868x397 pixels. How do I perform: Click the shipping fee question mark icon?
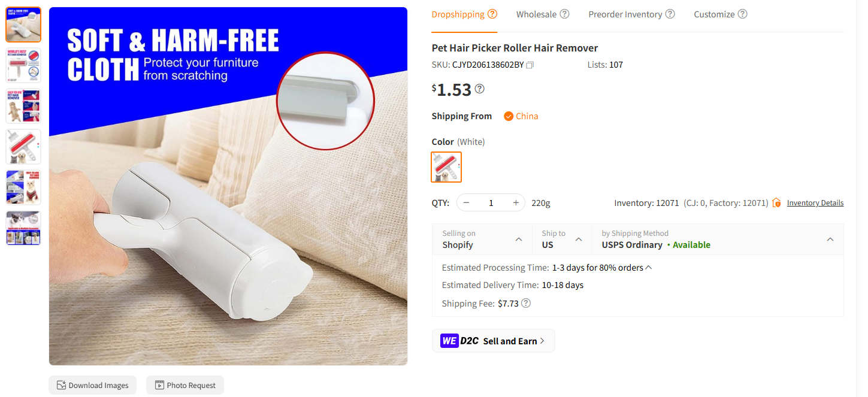tap(525, 303)
